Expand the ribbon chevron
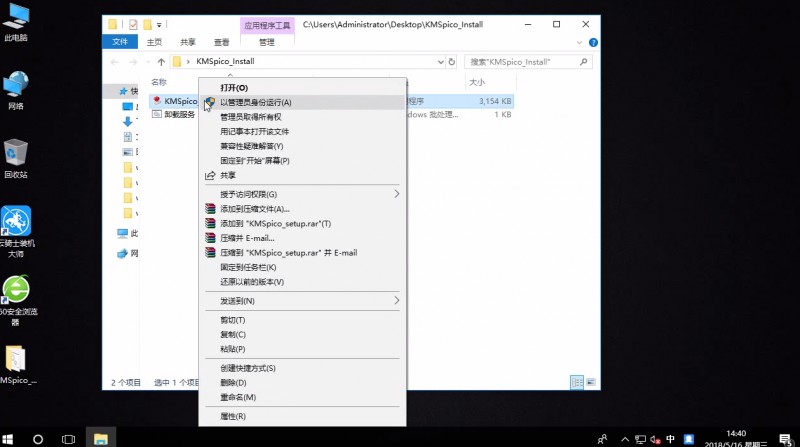800x447 pixels. [579, 42]
